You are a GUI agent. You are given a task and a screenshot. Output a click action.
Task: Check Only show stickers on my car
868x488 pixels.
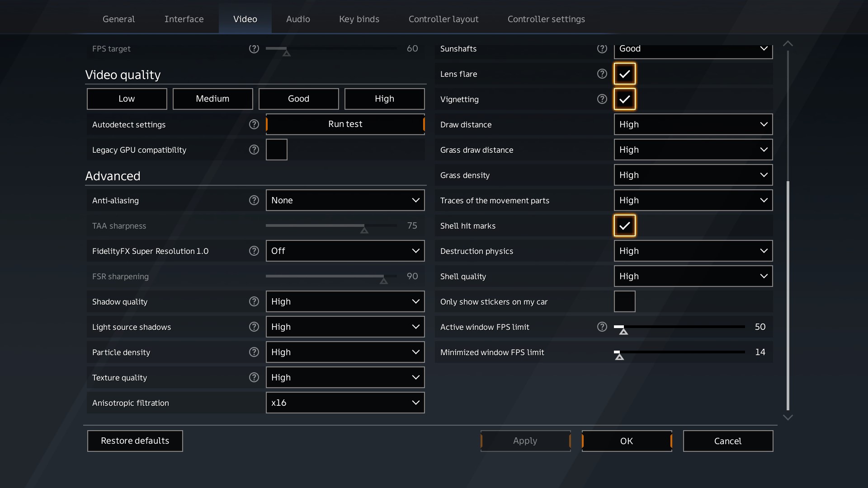coord(625,301)
